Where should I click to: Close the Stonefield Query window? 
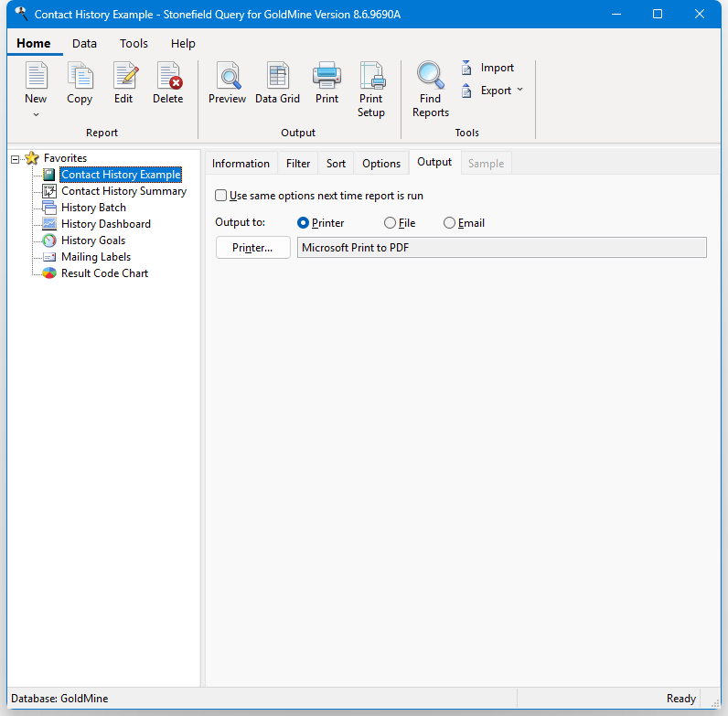coord(700,14)
